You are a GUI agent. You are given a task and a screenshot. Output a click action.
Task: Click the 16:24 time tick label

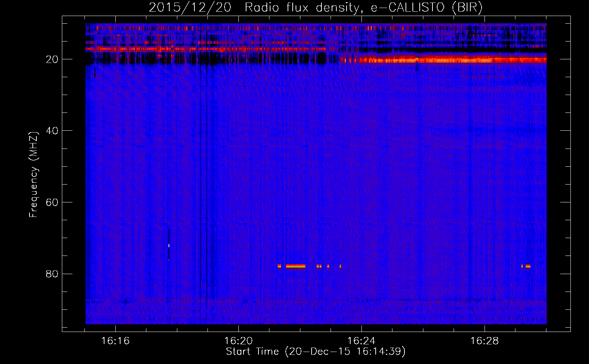(361, 341)
